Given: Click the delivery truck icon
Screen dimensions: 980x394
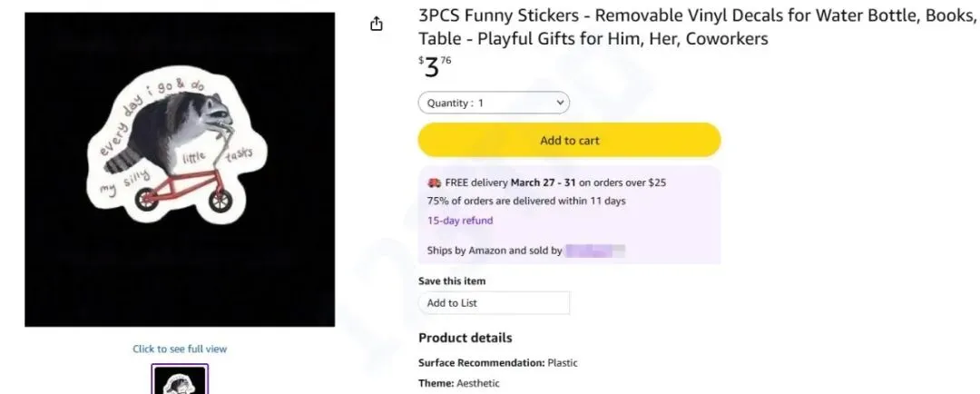Looking at the screenshot, I should [x=434, y=182].
